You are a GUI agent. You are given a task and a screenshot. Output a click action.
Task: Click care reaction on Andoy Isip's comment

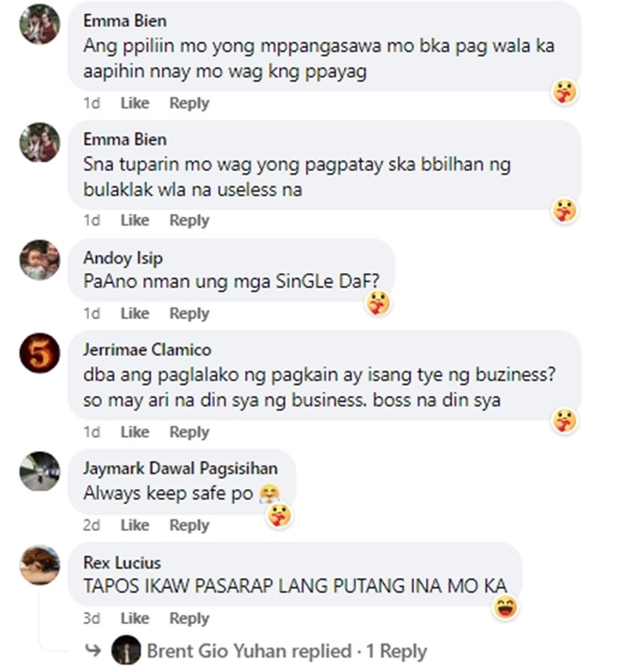378,303
